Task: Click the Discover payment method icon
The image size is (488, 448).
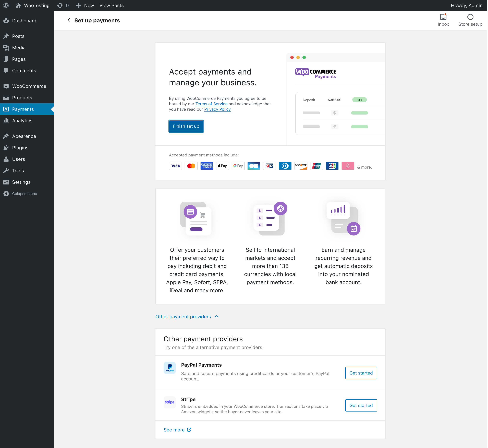Action: tap(300, 166)
